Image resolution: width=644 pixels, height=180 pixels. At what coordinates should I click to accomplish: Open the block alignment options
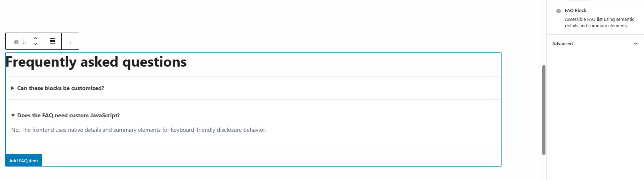[53, 41]
